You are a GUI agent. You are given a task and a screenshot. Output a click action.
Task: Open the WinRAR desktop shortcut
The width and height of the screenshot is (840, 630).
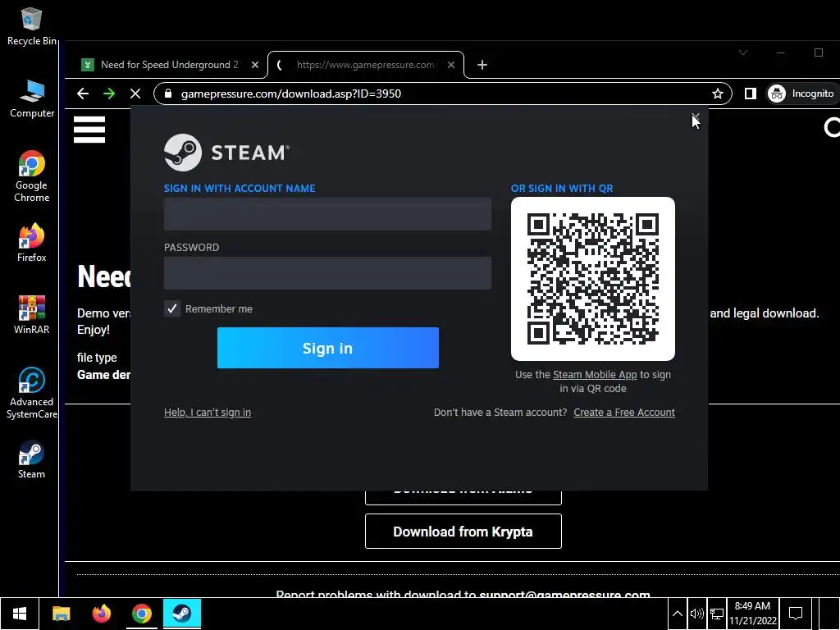[31, 315]
